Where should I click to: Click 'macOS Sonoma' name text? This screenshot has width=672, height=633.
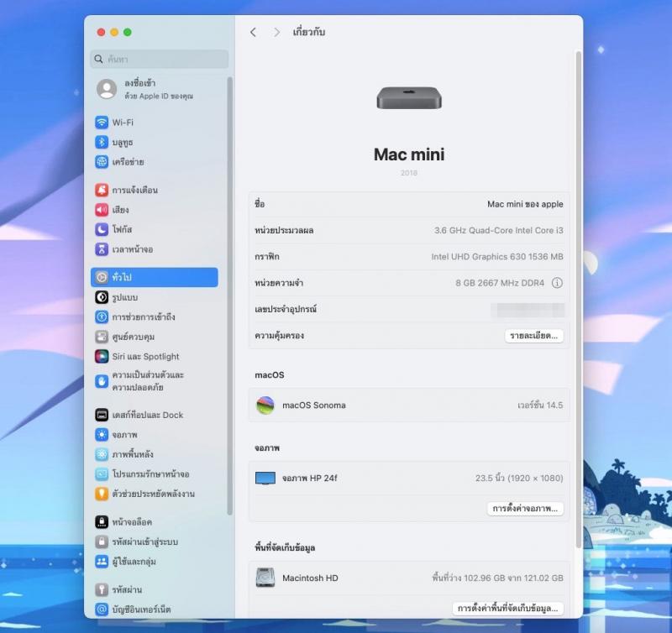click(x=314, y=405)
